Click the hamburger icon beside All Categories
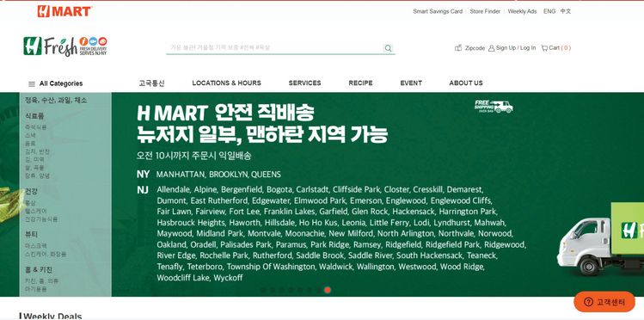 (x=32, y=83)
